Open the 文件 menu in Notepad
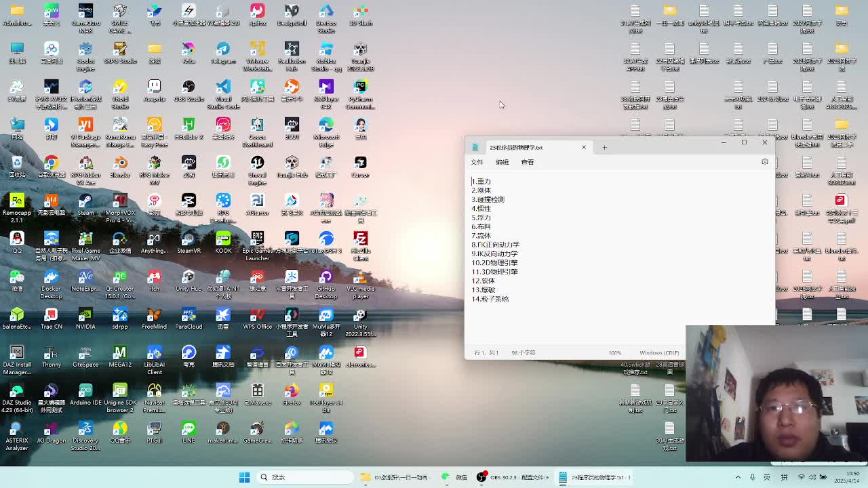The height and width of the screenshot is (488, 868). click(477, 162)
